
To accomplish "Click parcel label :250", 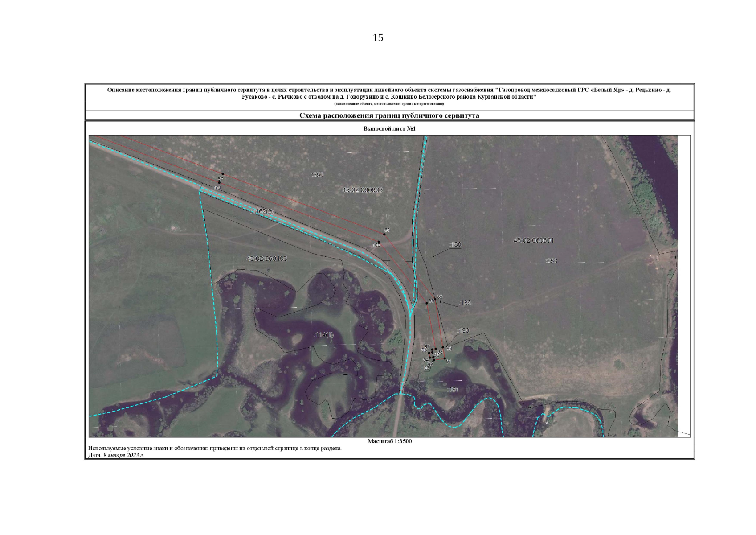I will [317, 175].
